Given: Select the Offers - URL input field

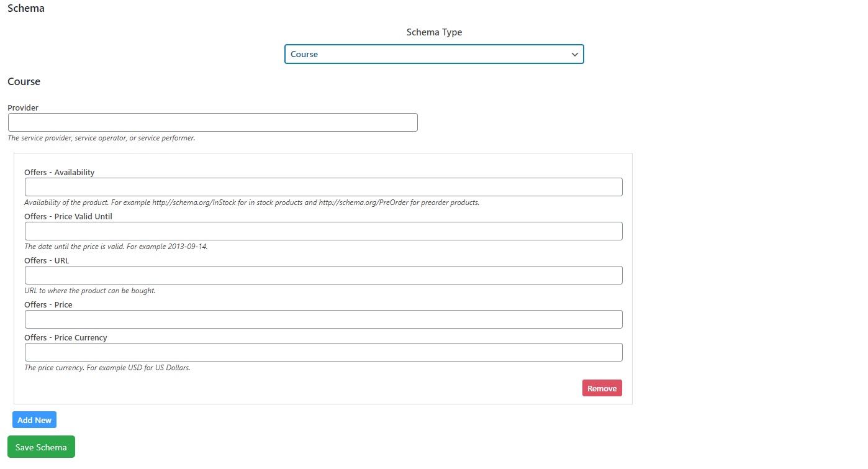Looking at the screenshot, I should click(323, 275).
